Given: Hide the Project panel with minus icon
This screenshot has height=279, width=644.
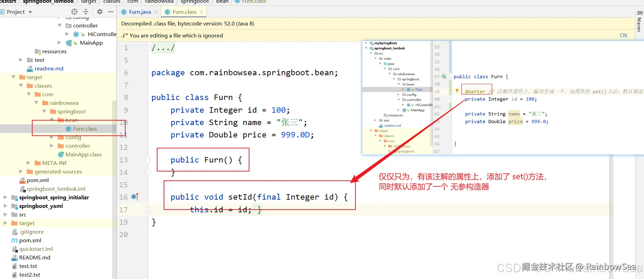Looking at the screenshot, I should [111, 12].
